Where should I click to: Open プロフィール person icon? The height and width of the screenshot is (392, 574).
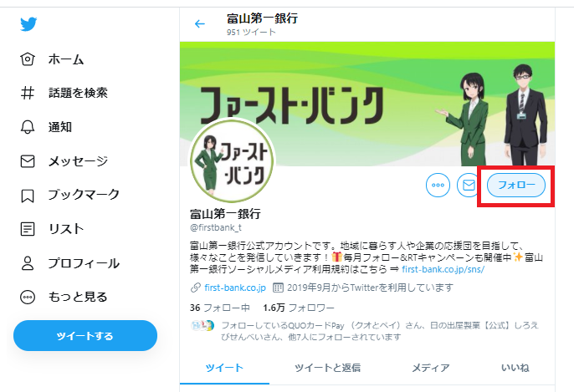(28, 263)
